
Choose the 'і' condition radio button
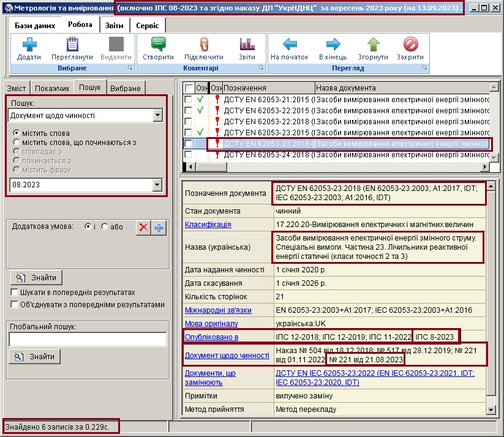click(x=88, y=226)
